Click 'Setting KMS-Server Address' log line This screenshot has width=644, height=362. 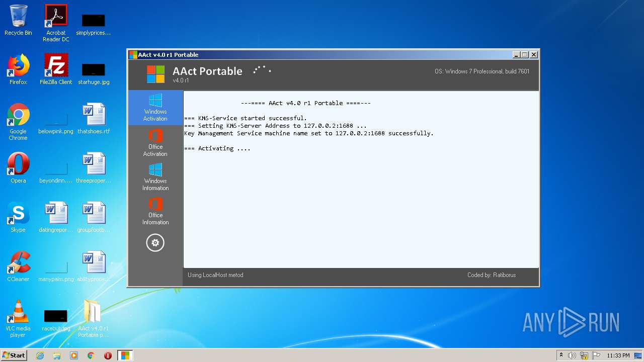pyautogui.click(x=276, y=126)
